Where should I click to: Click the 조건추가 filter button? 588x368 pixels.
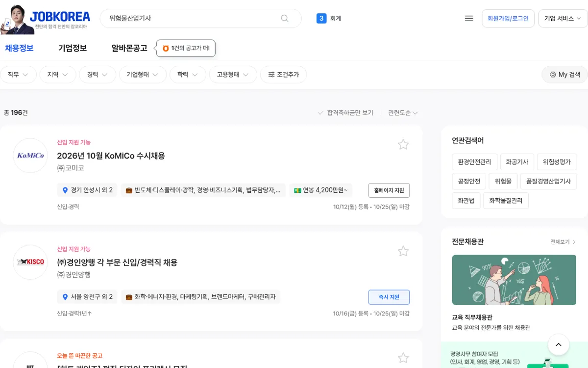(283, 75)
